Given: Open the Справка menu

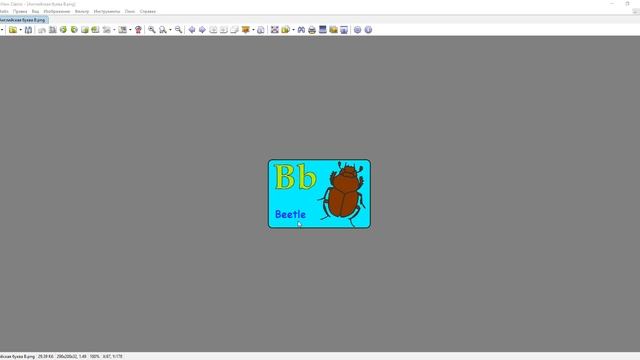Looking at the screenshot, I should click(x=147, y=11).
